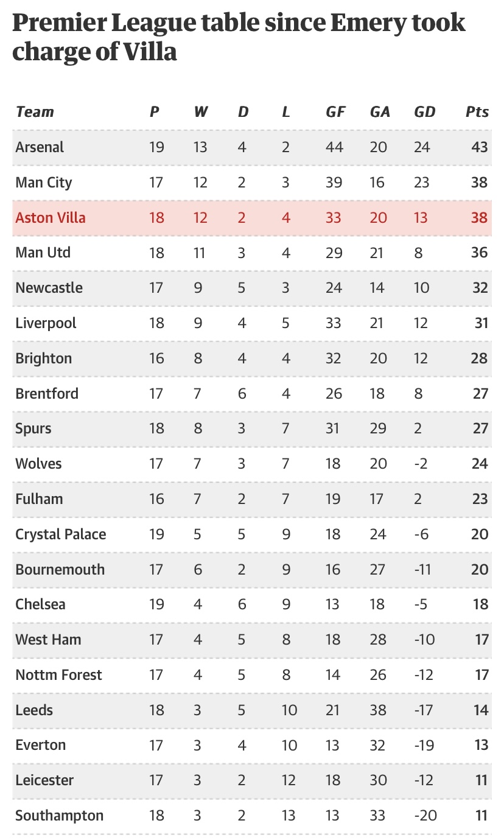Screen dimensions: 504x840
Task: Select the Liverpool row name
Action: 46,323
